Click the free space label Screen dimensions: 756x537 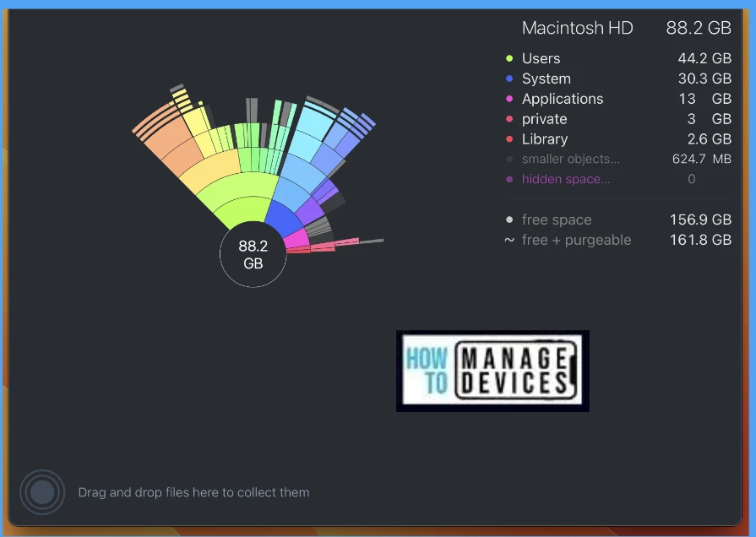(557, 220)
